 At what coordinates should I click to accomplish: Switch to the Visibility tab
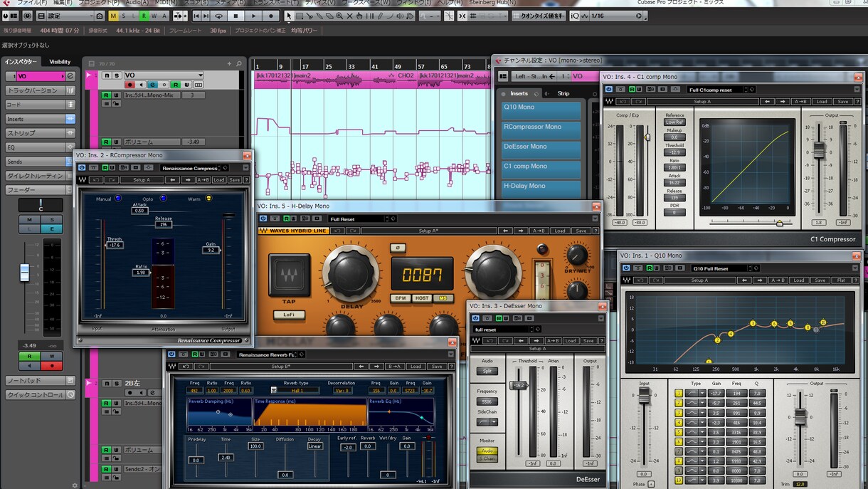pyautogui.click(x=60, y=62)
